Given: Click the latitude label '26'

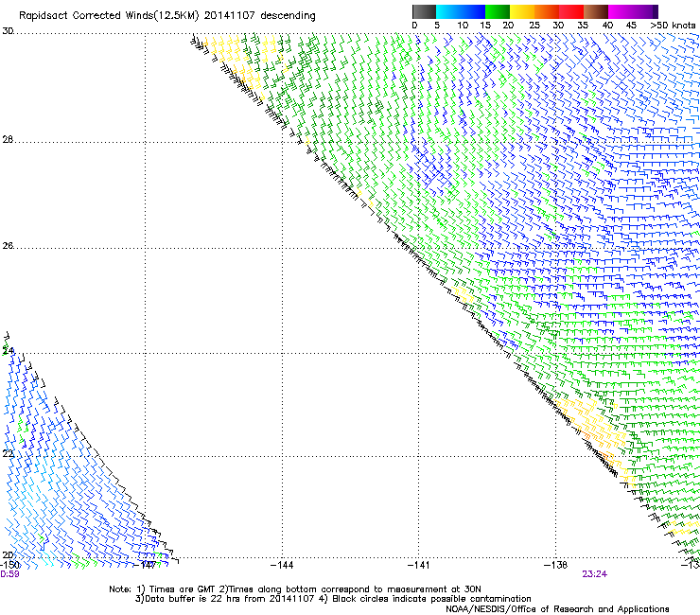Looking at the screenshot, I should [8, 246].
